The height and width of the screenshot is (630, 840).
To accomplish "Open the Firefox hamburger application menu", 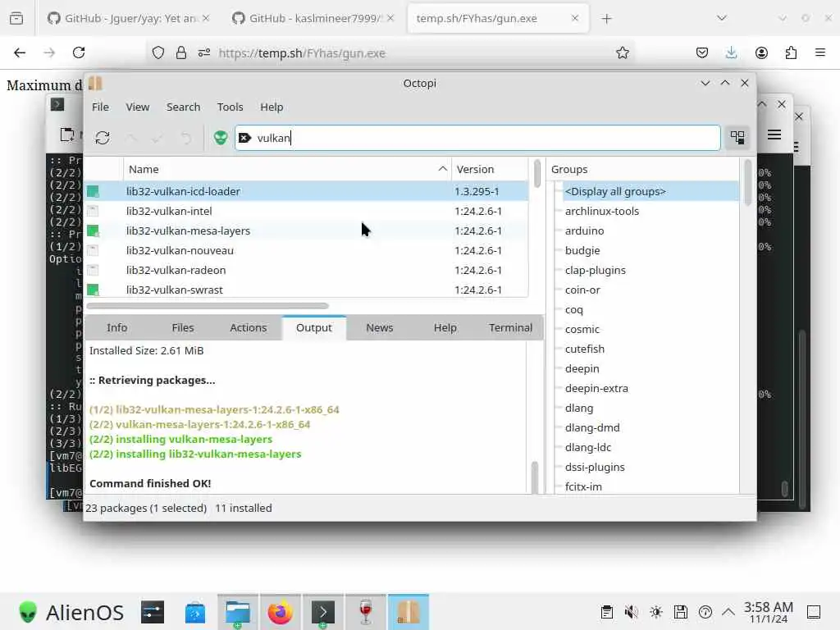I will (x=820, y=52).
